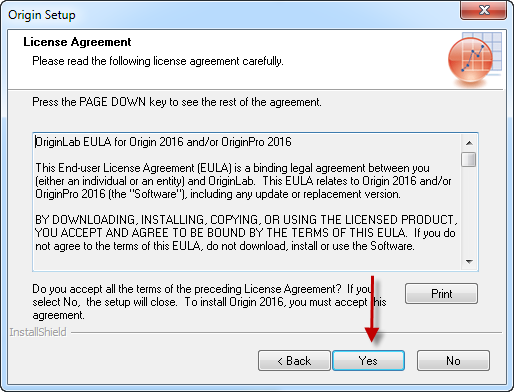Click the InstallShield label

(x=38, y=332)
